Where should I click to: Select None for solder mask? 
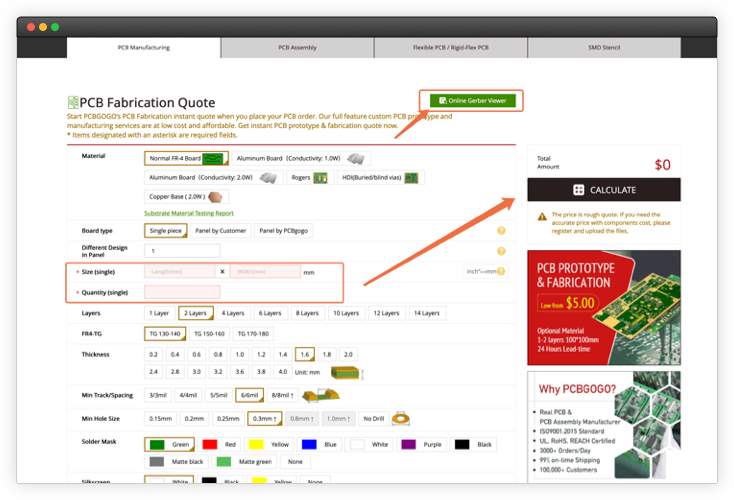[295, 462]
